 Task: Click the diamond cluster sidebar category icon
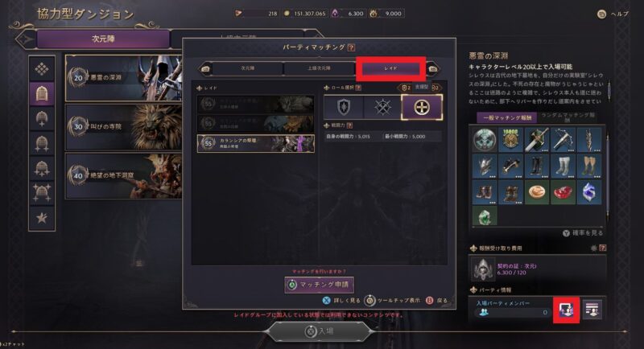pyautogui.click(x=42, y=69)
